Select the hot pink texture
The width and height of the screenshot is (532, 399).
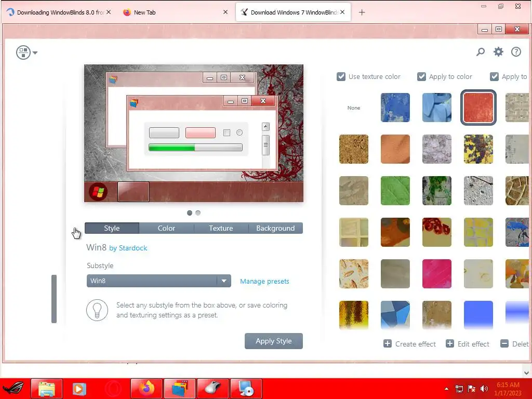tap(436, 274)
